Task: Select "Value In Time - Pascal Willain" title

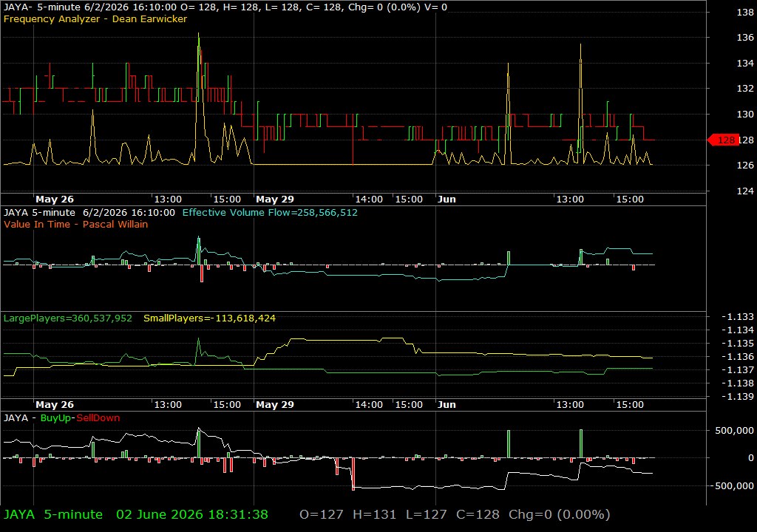Action: coord(76,225)
